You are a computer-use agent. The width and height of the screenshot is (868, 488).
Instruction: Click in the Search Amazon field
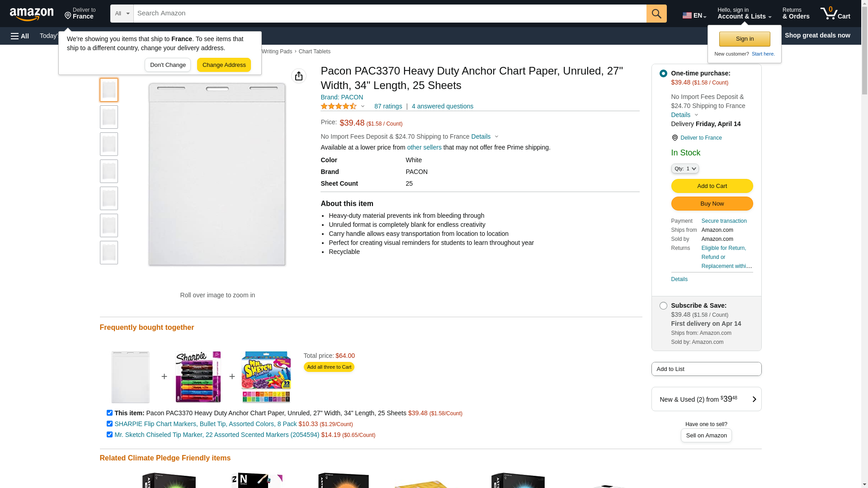[389, 14]
